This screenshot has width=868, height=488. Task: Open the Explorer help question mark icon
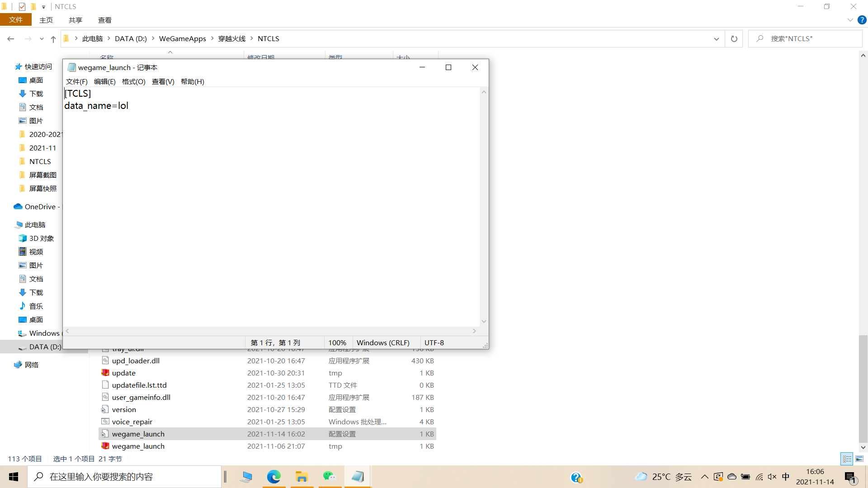click(862, 20)
